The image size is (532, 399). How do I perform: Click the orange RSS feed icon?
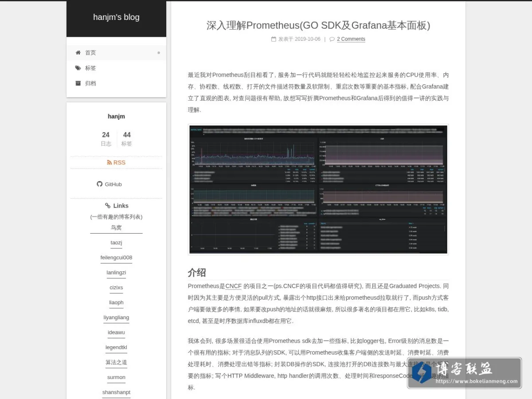click(109, 163)
